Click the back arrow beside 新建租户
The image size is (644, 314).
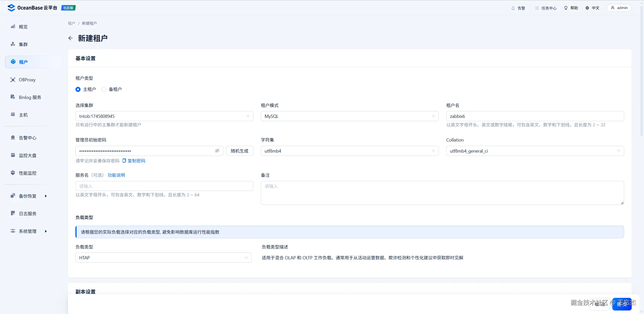(x=70, y=38)
